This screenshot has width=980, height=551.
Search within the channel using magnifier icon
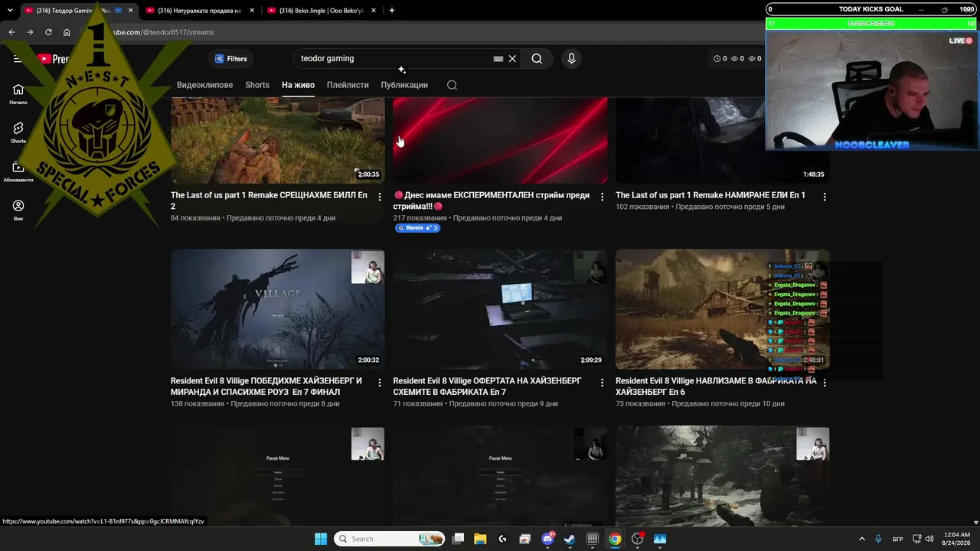[x=452, y=85]
